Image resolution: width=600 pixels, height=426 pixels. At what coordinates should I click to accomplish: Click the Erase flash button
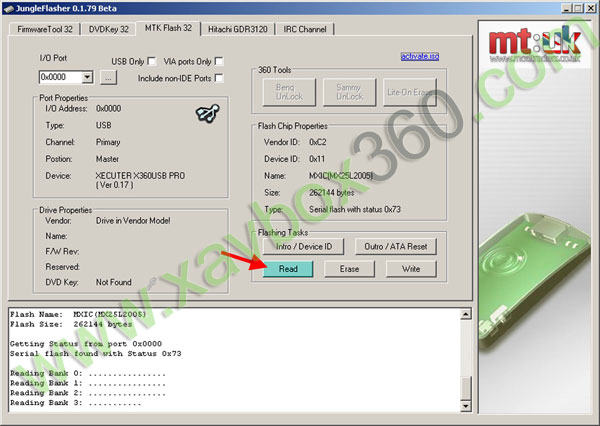(x=349, y=269)
